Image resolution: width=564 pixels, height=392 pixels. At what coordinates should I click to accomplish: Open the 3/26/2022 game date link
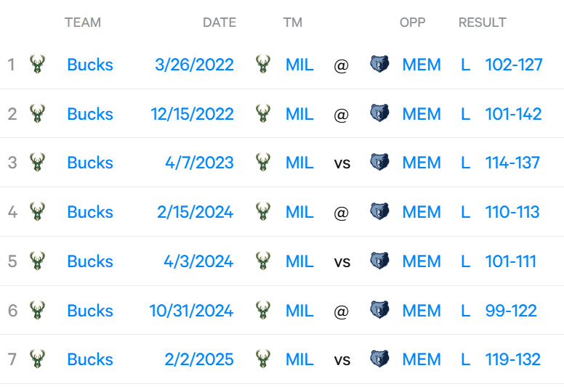194,65
